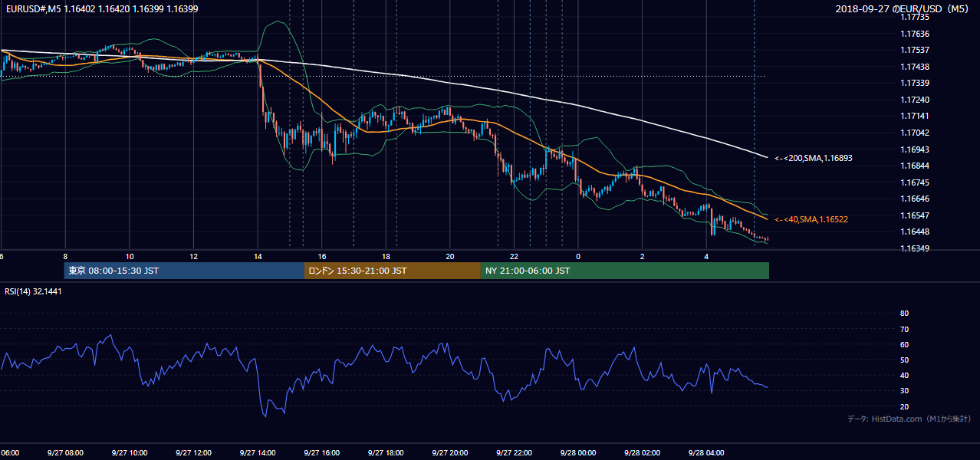The height and width of the screenshot is (460, 980).
Task: Click price level 1.17438 on the price axis
Action: pos(915,67)
